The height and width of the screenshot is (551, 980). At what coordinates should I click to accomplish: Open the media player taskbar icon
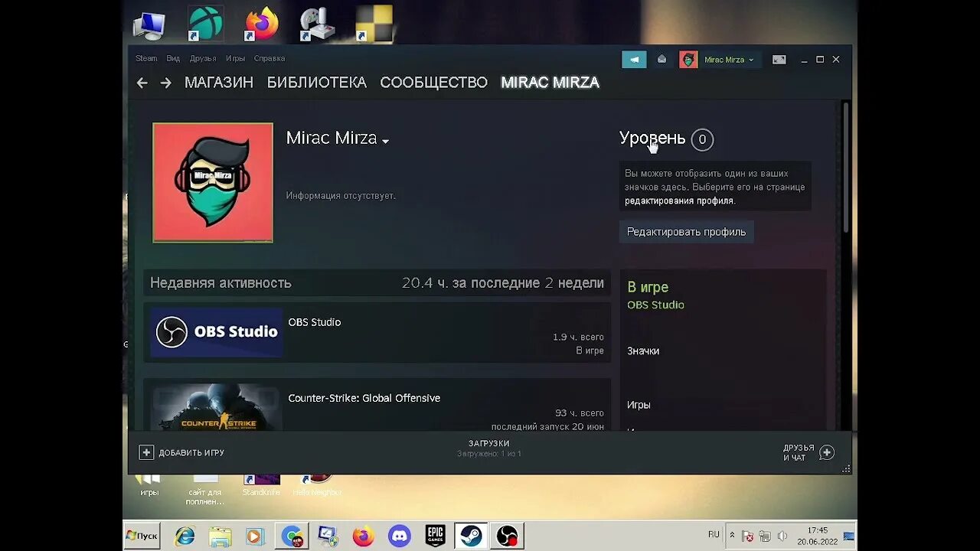256,536
